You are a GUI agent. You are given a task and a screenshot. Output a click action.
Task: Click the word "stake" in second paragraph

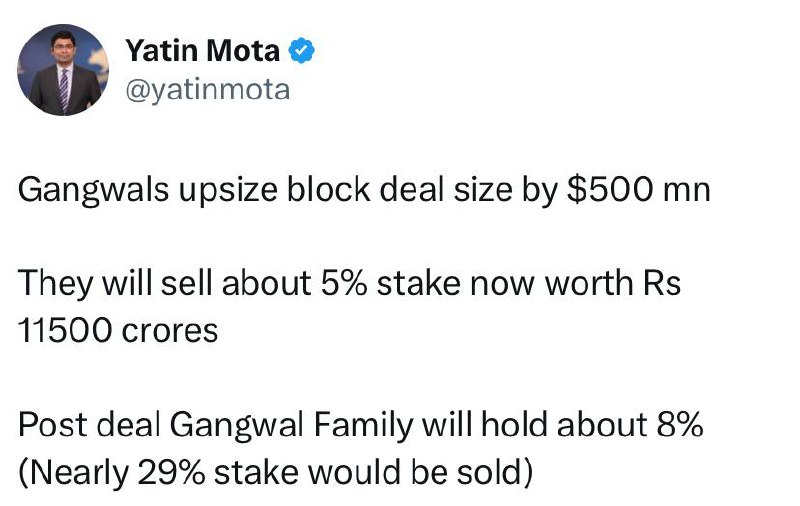pos(418,283)
